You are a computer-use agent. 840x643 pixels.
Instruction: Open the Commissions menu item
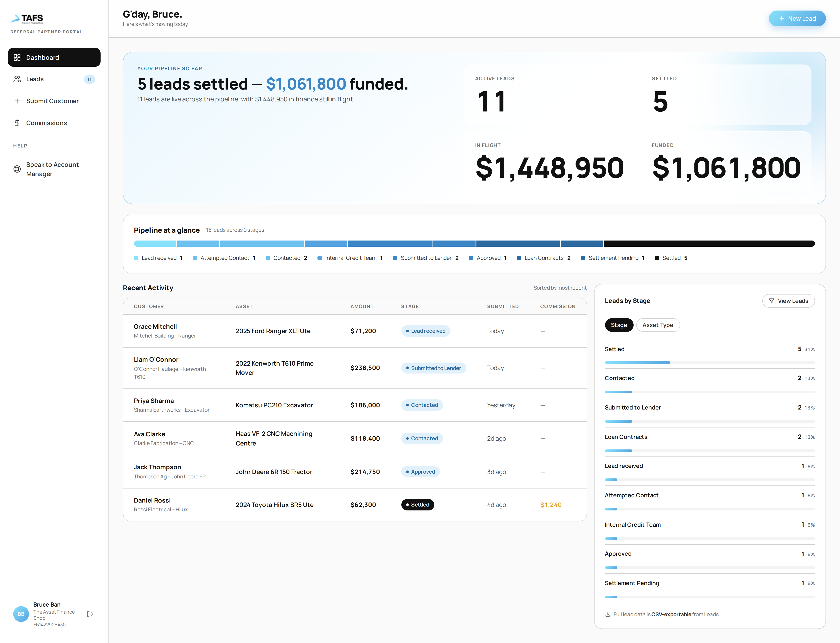tap(54, 123)
